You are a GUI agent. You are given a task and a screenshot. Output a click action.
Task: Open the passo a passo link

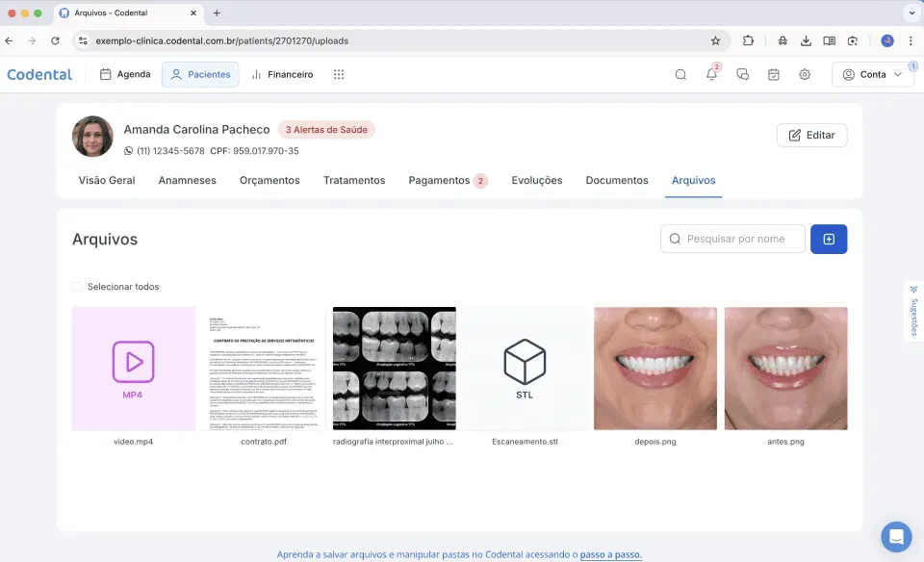click(610, 554)
